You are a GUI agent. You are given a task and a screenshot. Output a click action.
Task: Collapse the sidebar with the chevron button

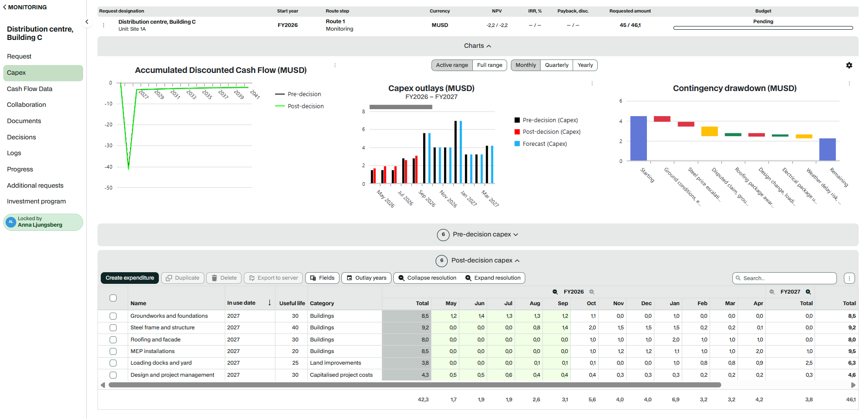[x=87, y=22]
